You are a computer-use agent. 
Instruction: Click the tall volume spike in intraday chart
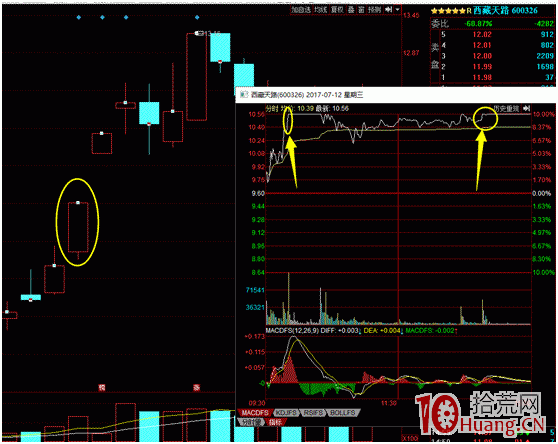pyautogui.click(x=288, y=298)
